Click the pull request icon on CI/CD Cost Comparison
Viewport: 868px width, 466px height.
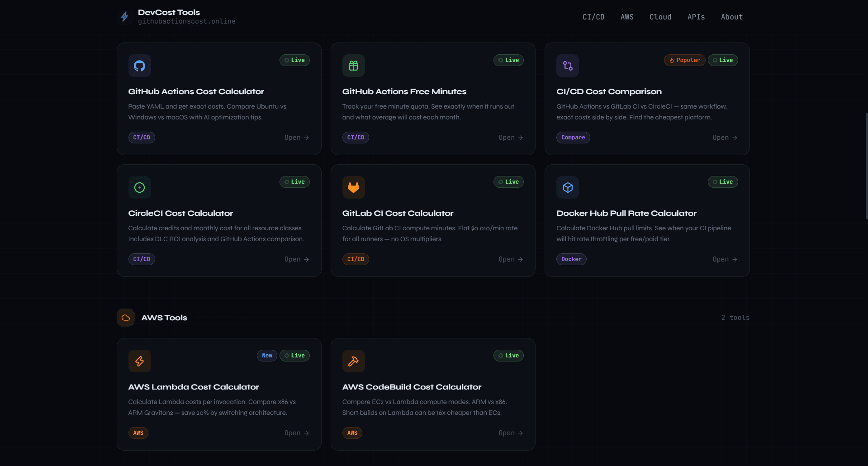pyautogui.click(x=568, y=66)
